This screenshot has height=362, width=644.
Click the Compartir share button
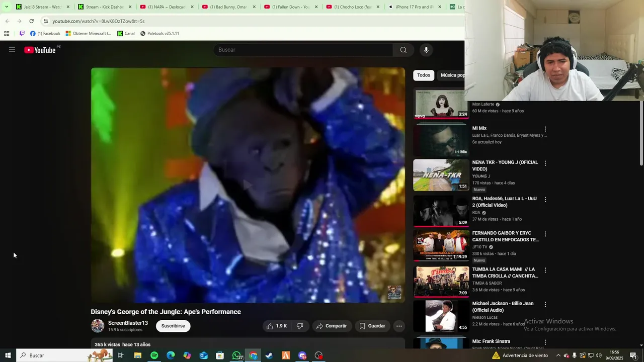tap(331, 326)
